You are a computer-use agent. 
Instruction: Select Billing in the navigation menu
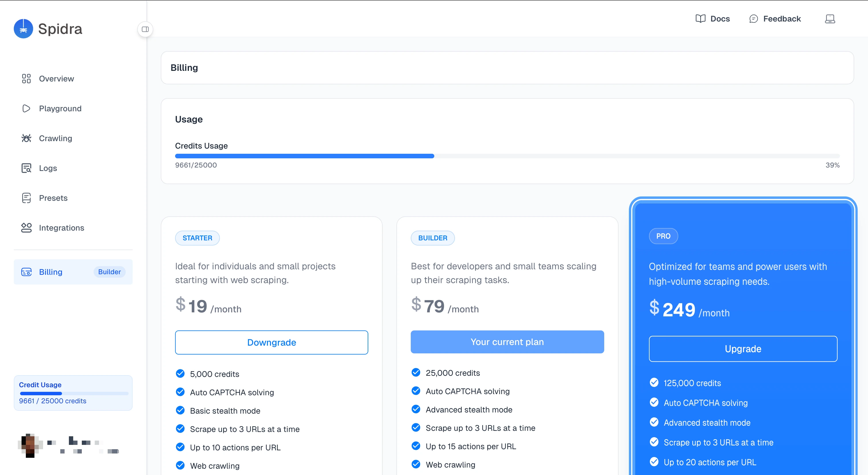pos(51,272)
